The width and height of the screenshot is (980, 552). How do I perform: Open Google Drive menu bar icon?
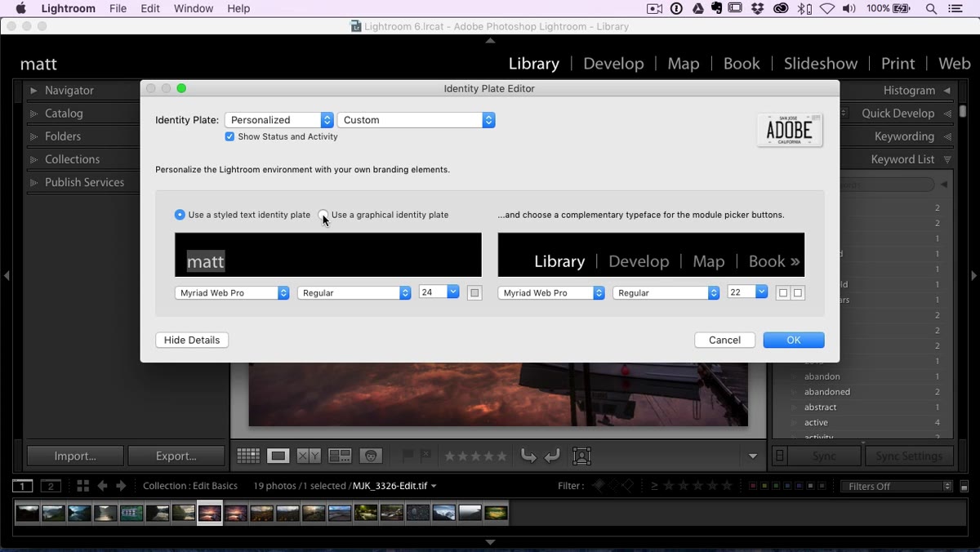pos(697,9)
